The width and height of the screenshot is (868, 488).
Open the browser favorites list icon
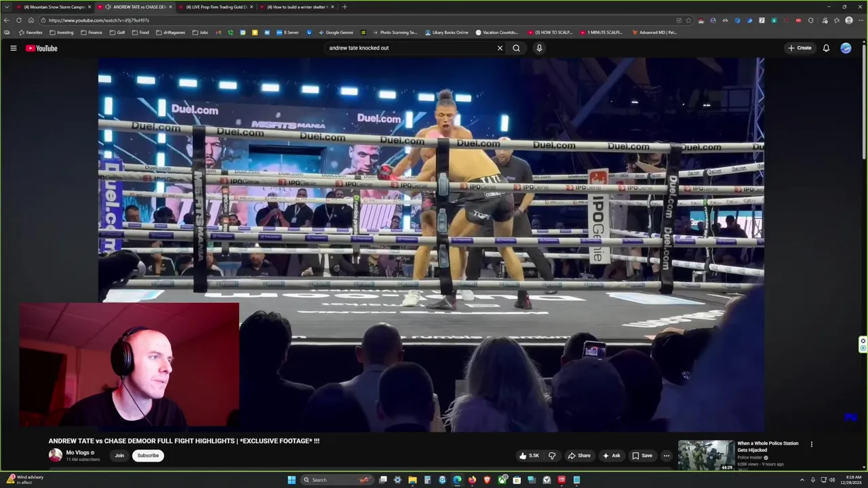(837, 20)
